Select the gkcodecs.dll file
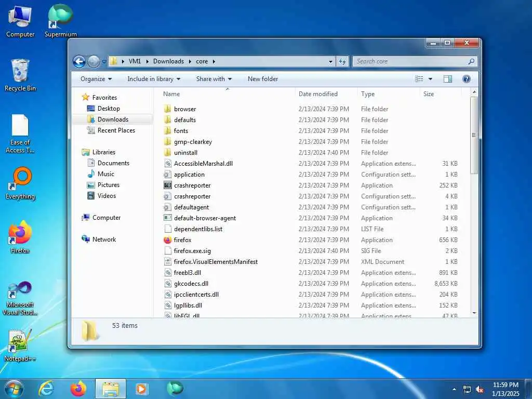Viewport: 532px width, 399px height. (x=191, y=283)
